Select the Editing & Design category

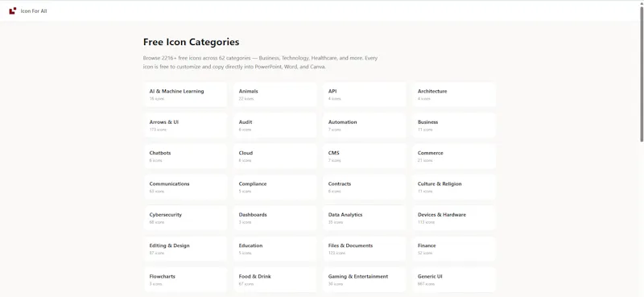[x=185, y=249]
